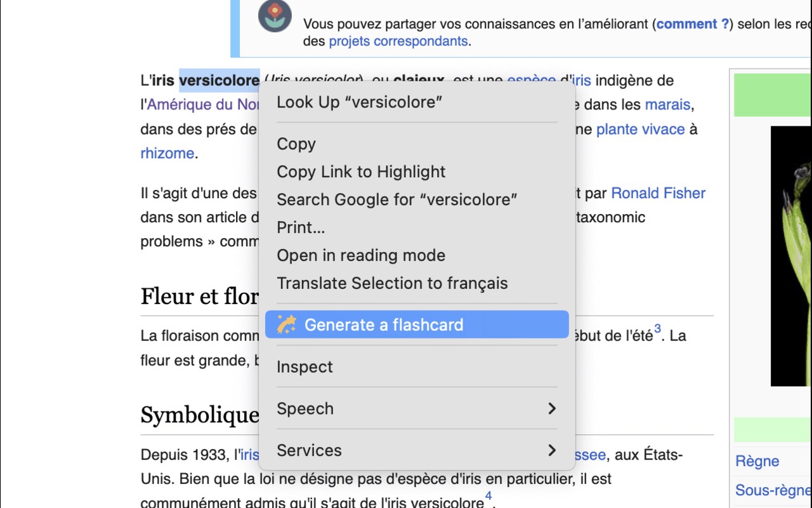Choose Open in reading mode
Image resolution: width=812 pixels, height=508 pixels.
pyautogui.click(x=361, y=255)
